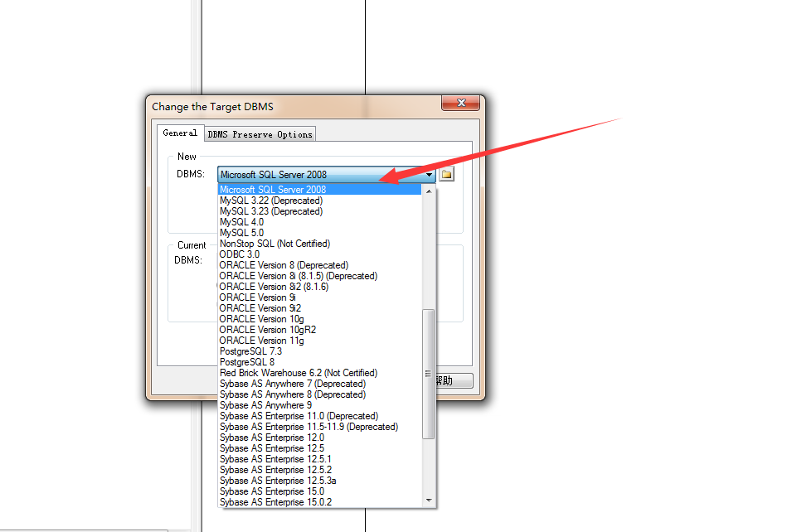Click the folder browse icon beside DBMS
The image size is (797, 532).
pyautogui.click(x=446, y=174)
